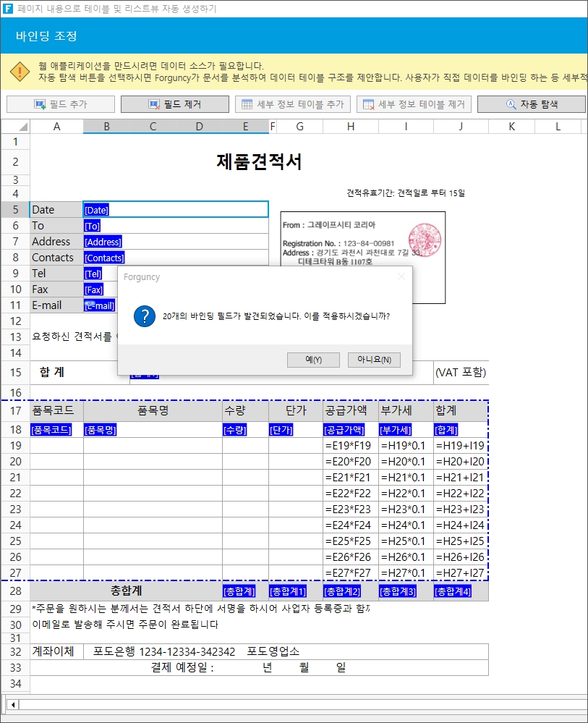
Task: Click the 공급가액 header cell
Action: (x=351, y=410)
